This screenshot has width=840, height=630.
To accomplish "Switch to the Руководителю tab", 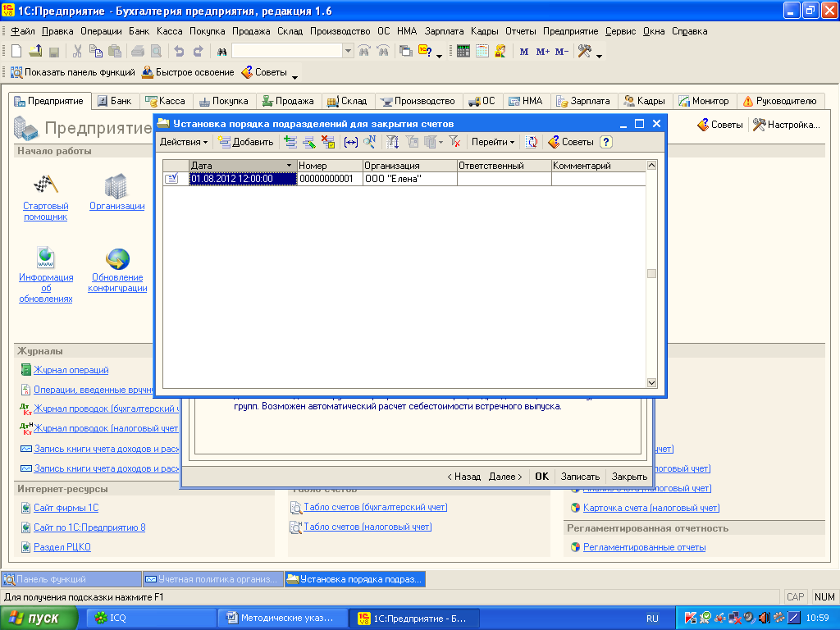I will click(x=780, y=101).
